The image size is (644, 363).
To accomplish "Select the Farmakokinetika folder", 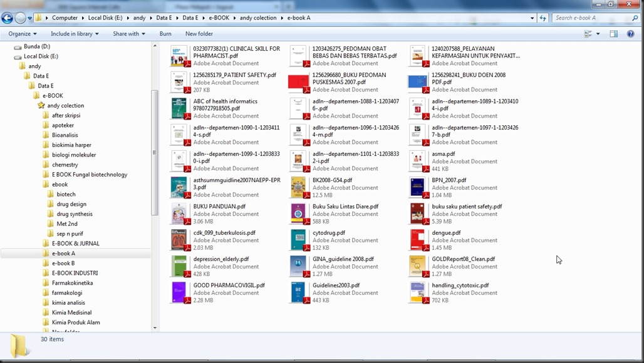I will pyautogui.click(x=72, y=283).
